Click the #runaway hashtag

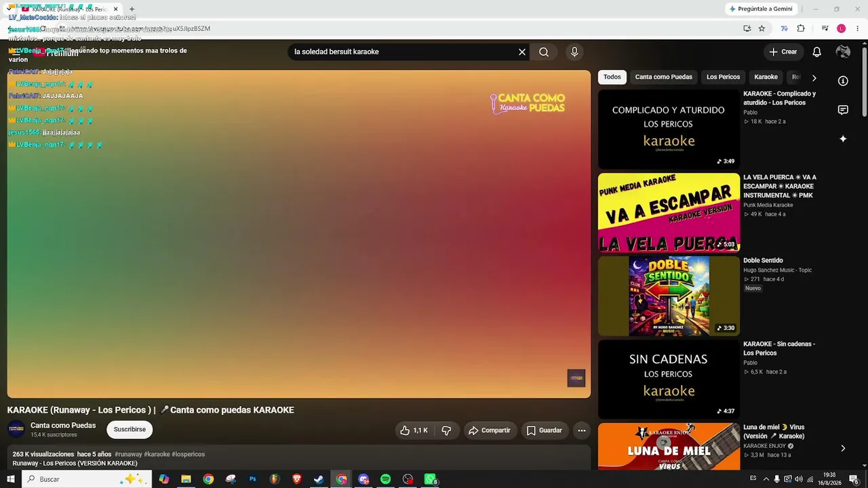(128, 454)
